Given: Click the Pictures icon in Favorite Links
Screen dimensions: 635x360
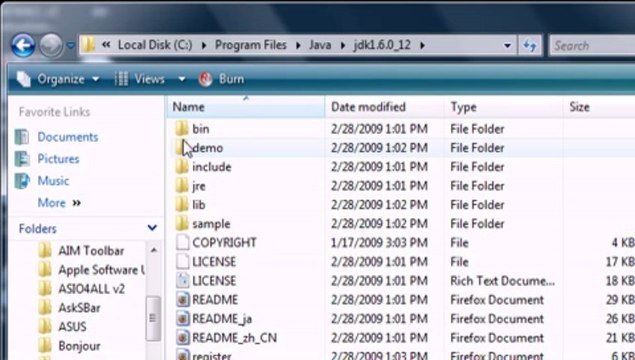Looking at the screenshot, I should 22,159.
